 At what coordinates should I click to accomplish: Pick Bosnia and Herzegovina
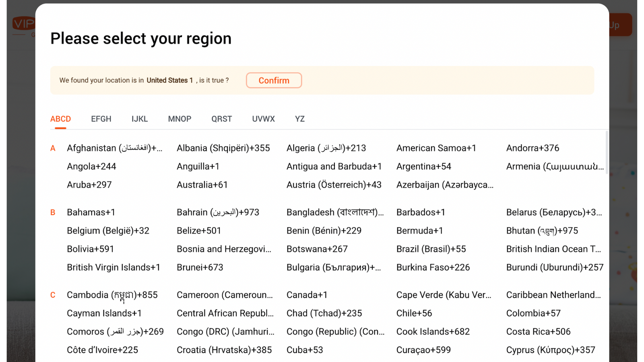pos(224,249)
